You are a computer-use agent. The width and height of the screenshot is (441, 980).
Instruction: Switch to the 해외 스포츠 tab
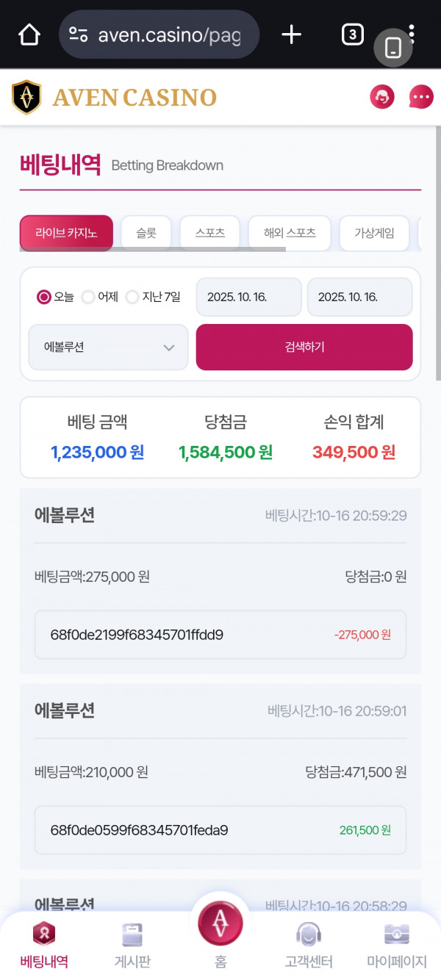tap(290, 233)
